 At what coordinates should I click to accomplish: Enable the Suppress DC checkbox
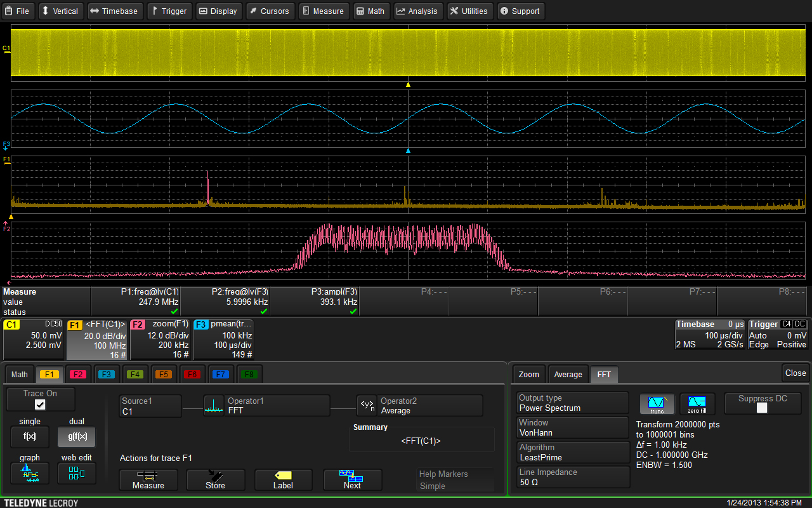pyautogui.click(x=762, y=408)
